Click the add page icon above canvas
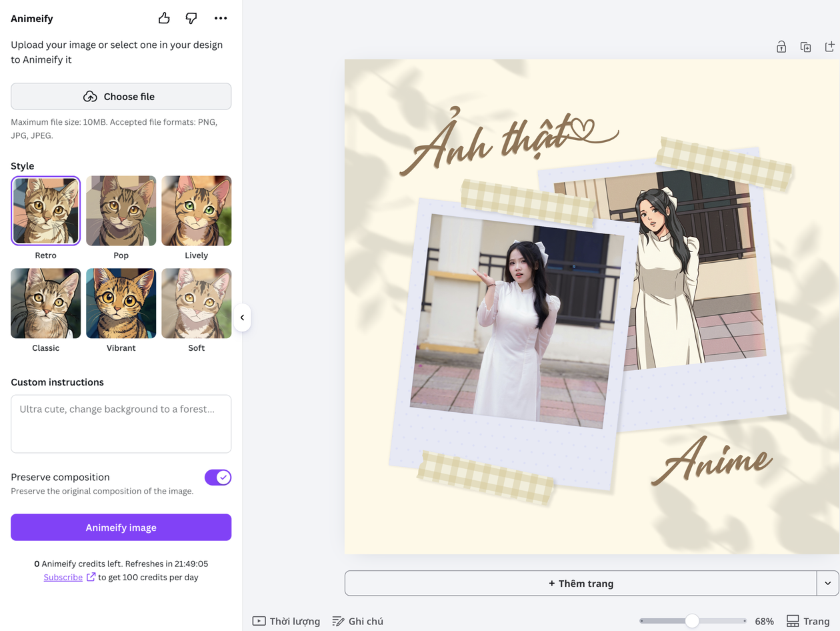Image resolution: width=840 pixels, height=631 pixels. point(829,47)
